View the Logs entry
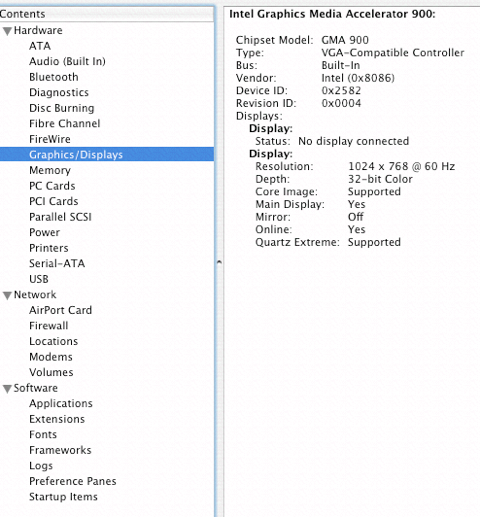This screenshot has width=480, height=517. 41,466
